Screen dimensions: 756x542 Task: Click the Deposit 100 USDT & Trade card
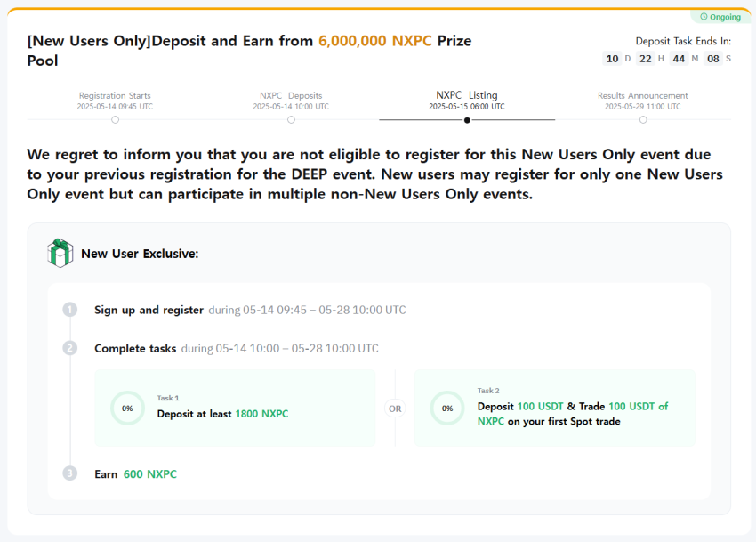pyautogui.click(x=555, y=409)
